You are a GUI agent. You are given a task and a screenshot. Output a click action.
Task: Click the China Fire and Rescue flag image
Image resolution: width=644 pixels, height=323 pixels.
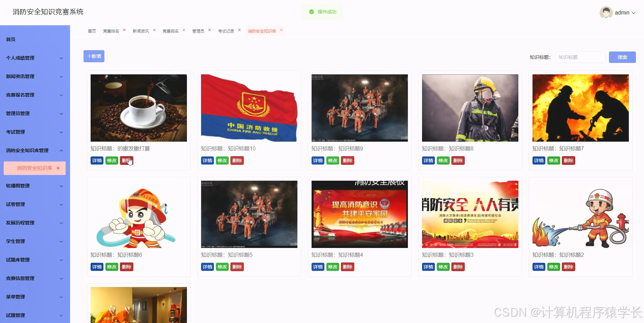pos(249,108)
